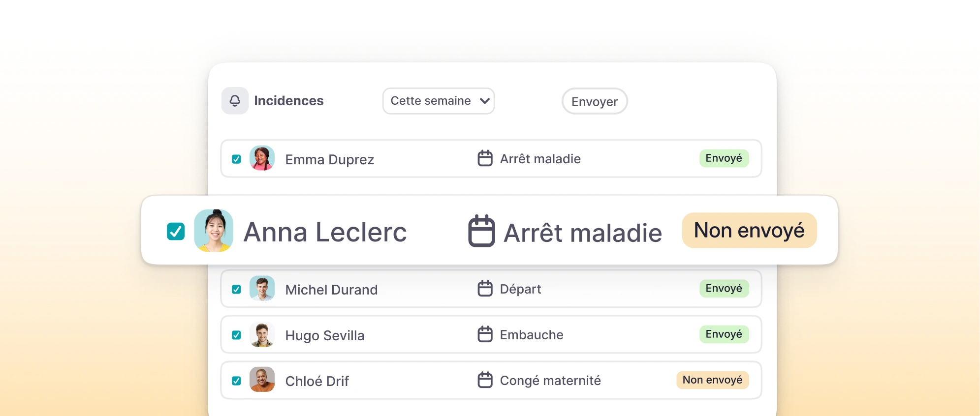Open the Cette semaine dropdown
Image resolution: width=980 pixels, height=416 pixels.
438,101
